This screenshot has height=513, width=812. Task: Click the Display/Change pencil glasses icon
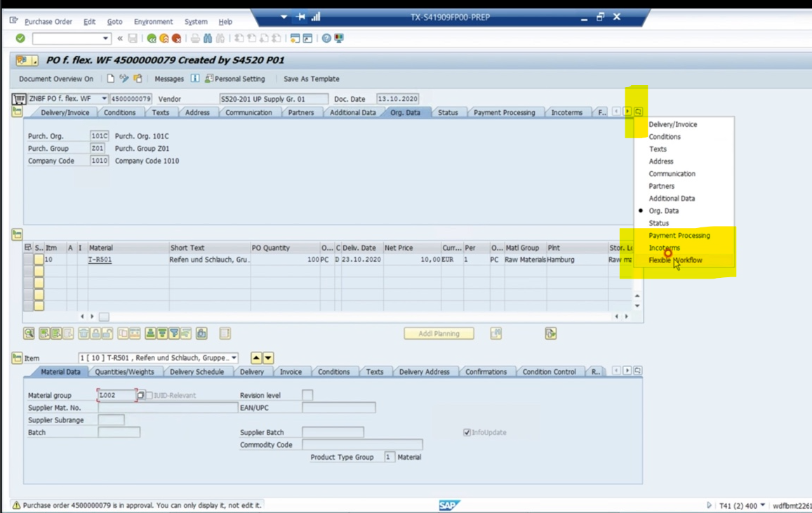124,79
